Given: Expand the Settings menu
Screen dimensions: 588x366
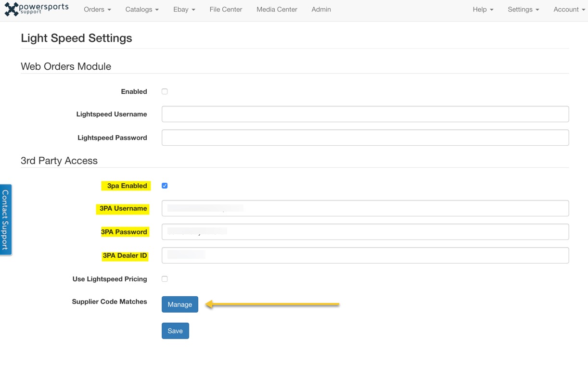Looking at the screenshot, I should click(524, 9).
